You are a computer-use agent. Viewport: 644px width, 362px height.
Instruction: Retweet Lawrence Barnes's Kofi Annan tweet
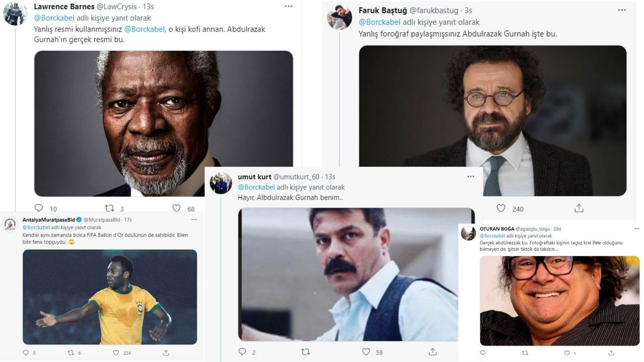[x=109, y=208]
